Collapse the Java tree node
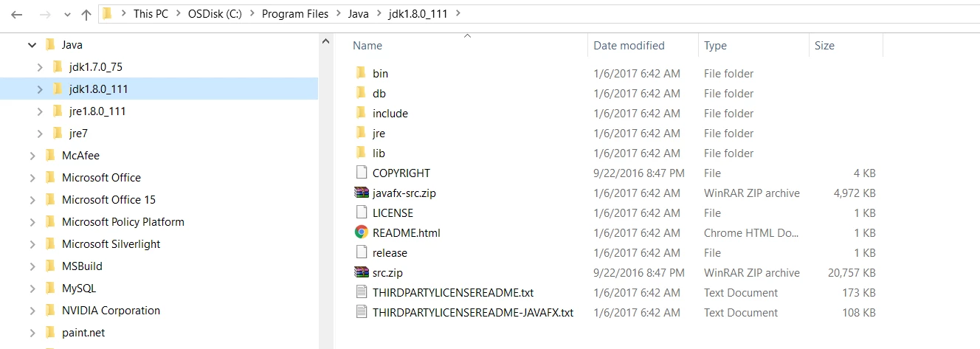 click(x=32, y=45)
